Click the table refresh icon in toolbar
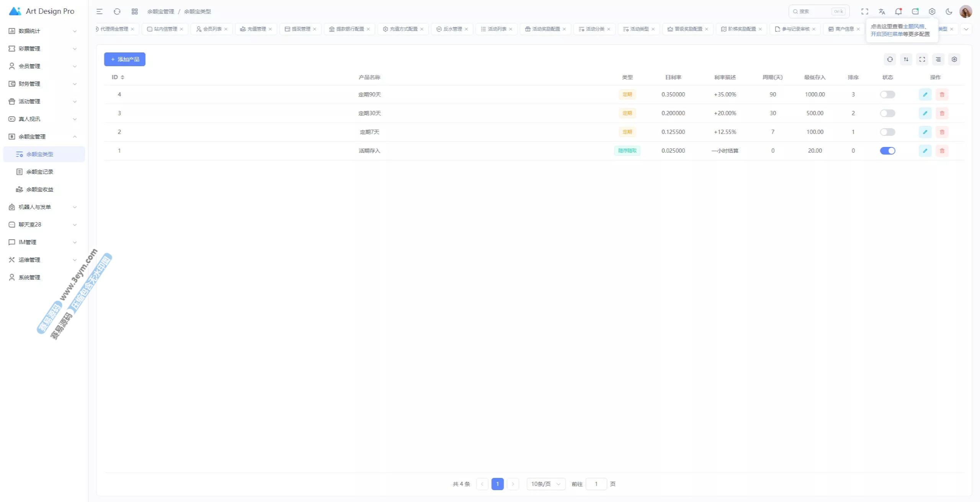This screenshot has width=980, height=502. 890,59
